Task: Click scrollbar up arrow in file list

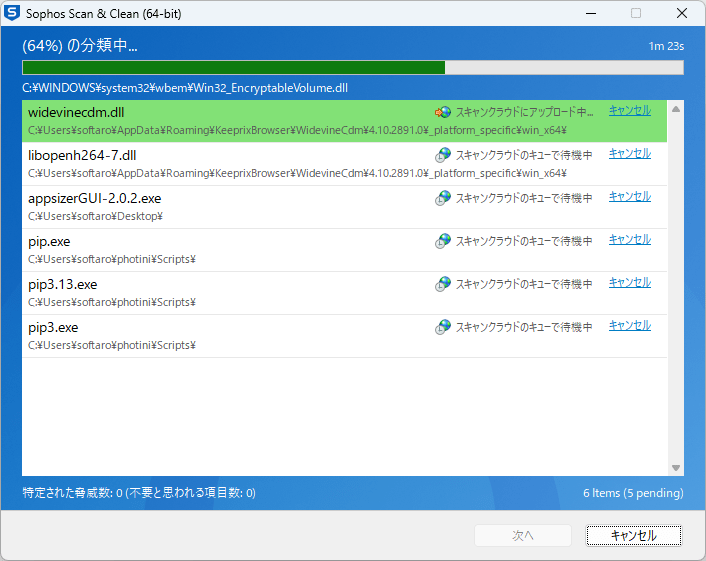Action: (675, 109)
